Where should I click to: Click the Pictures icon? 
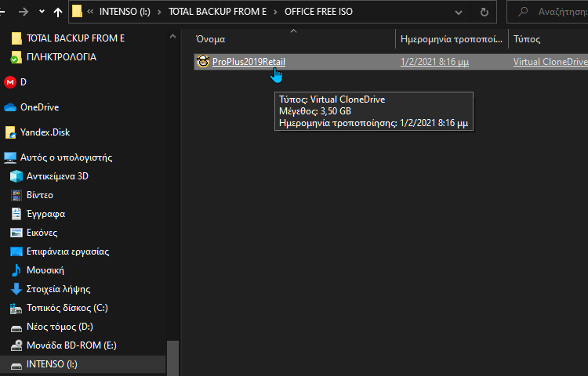click(16, 233)
